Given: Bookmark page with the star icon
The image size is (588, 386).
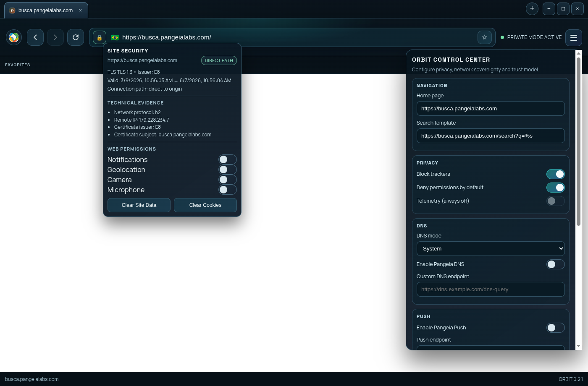Looking at the screenshot, I should [485, 37].
